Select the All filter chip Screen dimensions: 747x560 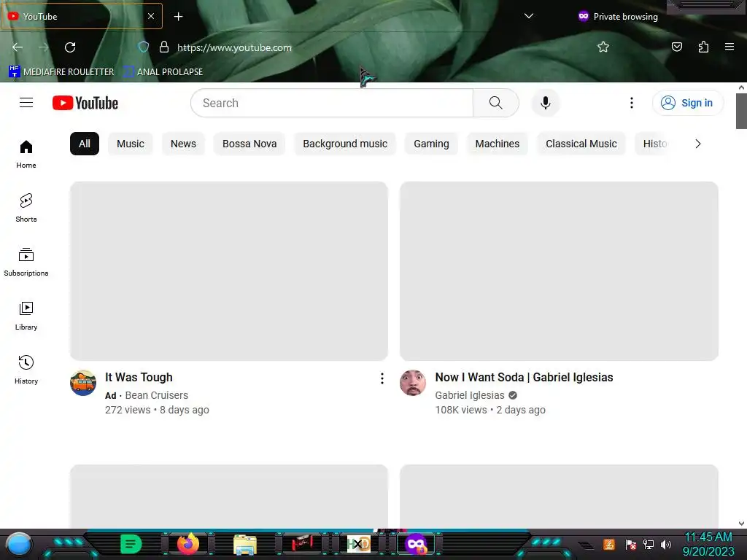85,144
